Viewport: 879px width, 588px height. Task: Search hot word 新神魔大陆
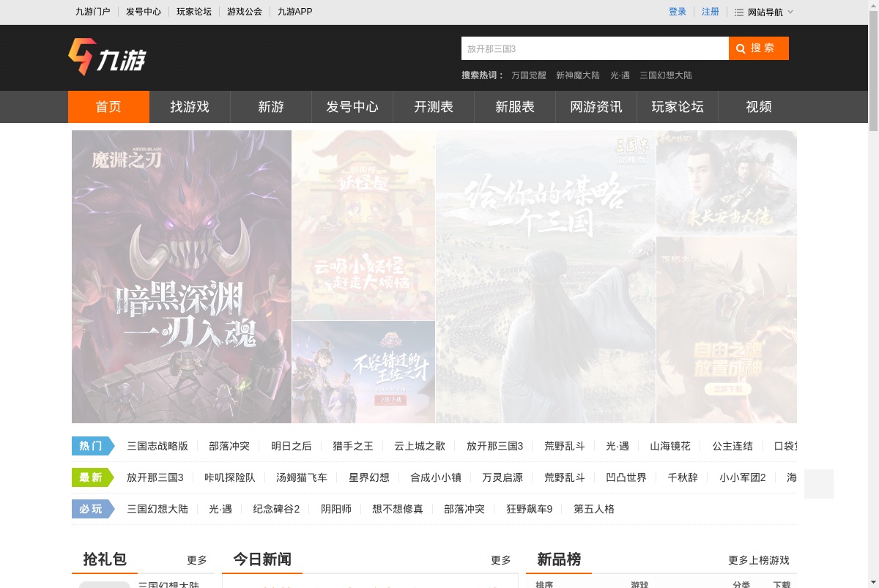point(578,75)
